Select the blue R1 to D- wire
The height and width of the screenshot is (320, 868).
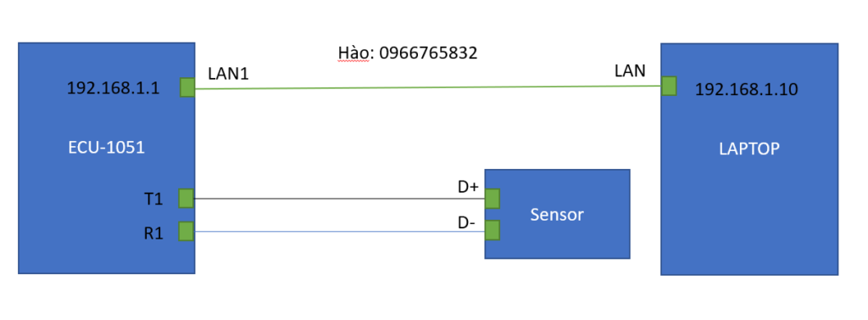tap(340, 231)
